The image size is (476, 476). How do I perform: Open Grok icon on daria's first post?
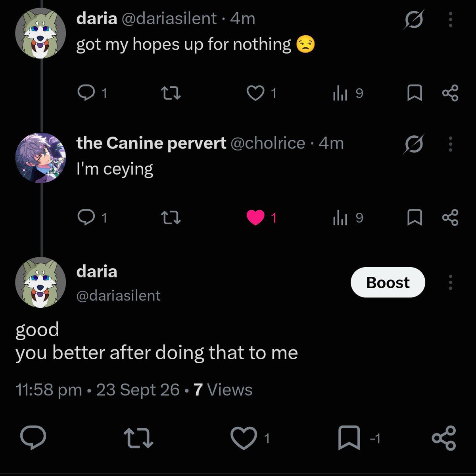click(x=414, y=19)
